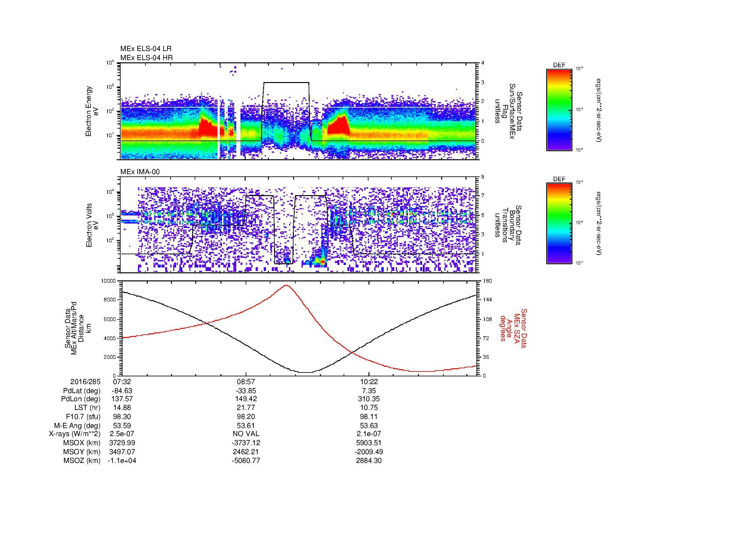Click the PdLon value 137.57
Screen dimensions: 756x534
[122, 399]
